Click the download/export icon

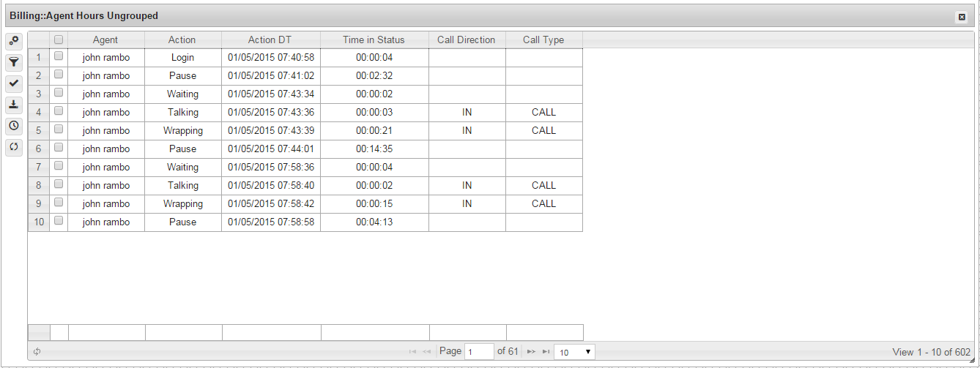pyautogui.click(x=14, y=105)
